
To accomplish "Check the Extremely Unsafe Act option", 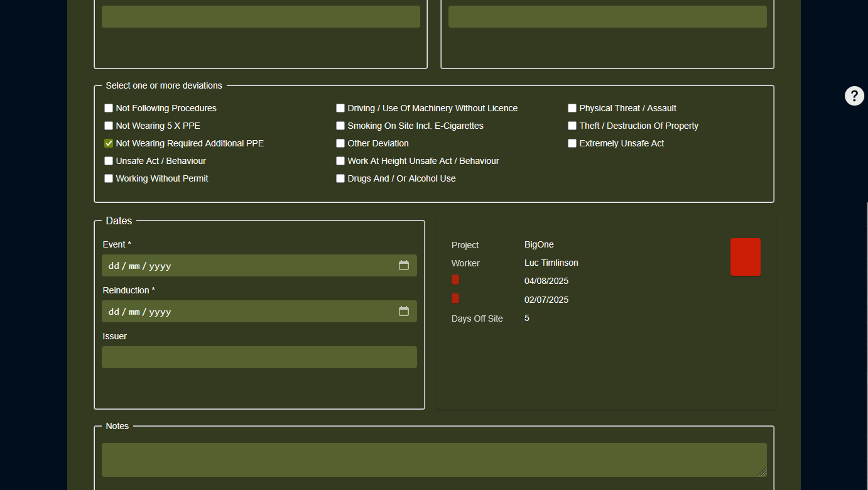I will tap(572, 143).
